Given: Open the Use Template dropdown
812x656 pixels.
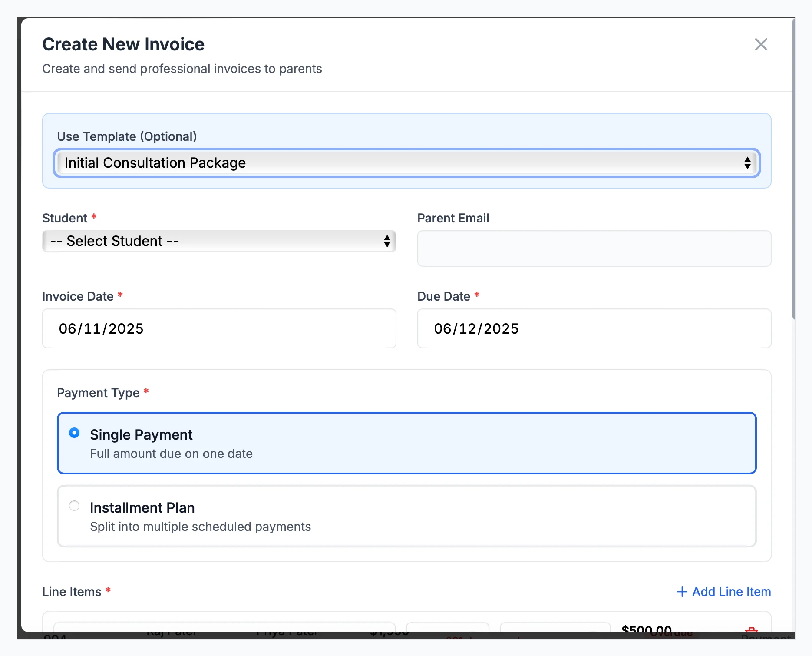Looking at the screenshot, I should [x=406, y=163].
